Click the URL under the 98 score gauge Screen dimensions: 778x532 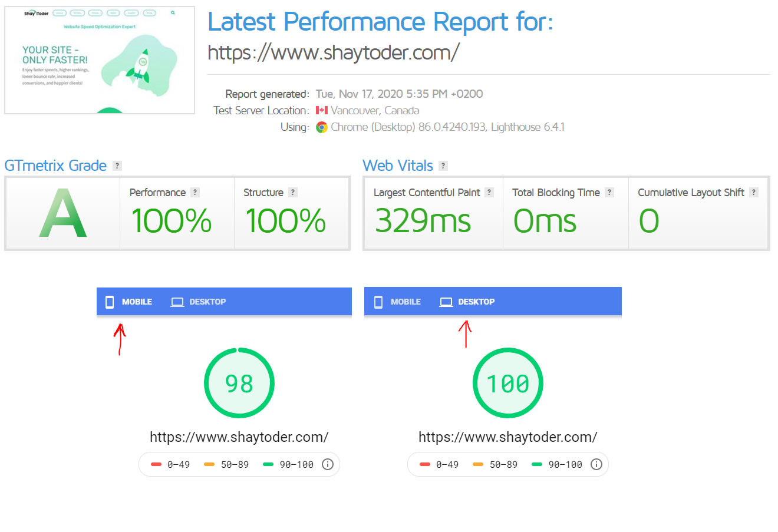point(239,437)
